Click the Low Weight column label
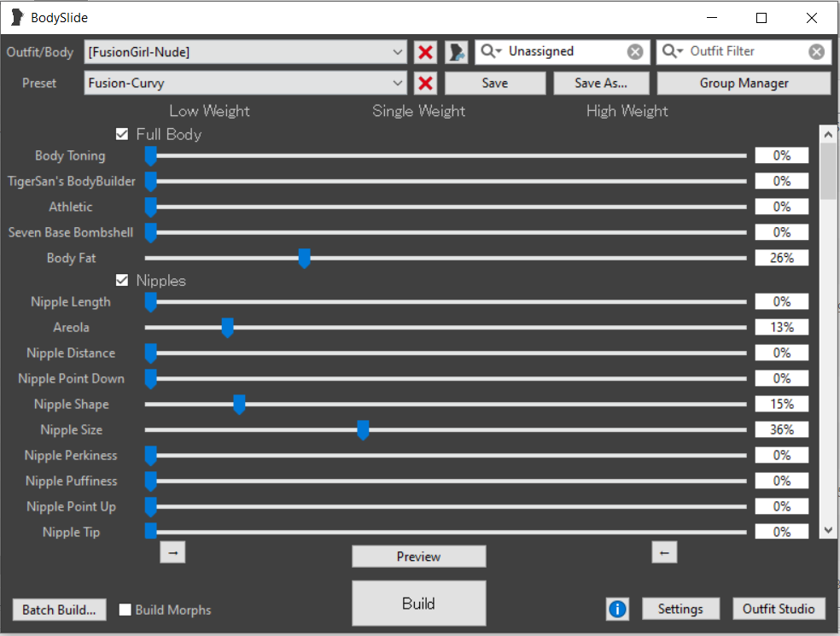840x636 pixels. click(209, 111)
